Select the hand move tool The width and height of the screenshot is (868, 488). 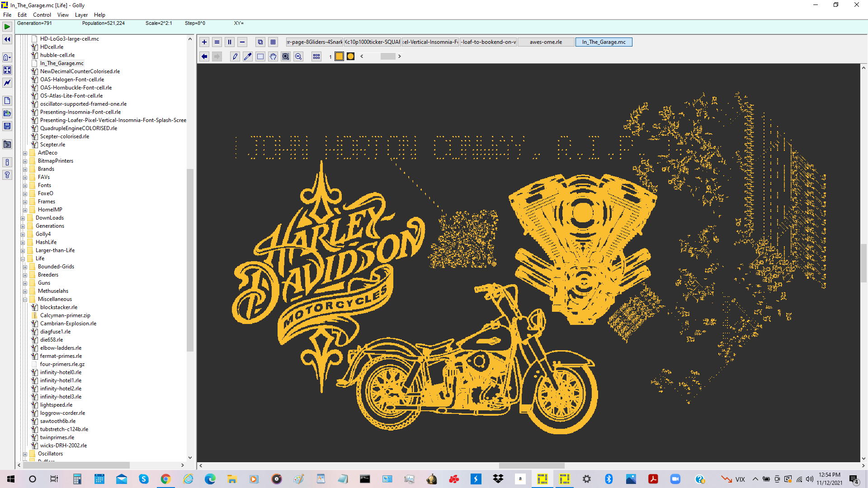coord(273,56)
